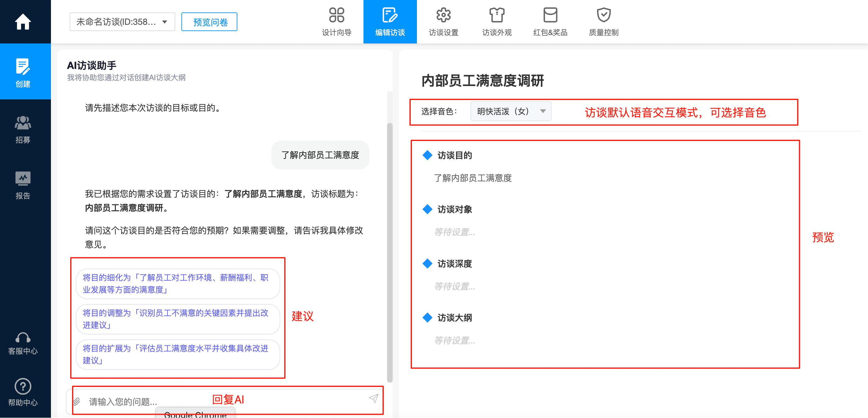Open 质量控制 quality control

pos(603,21)
